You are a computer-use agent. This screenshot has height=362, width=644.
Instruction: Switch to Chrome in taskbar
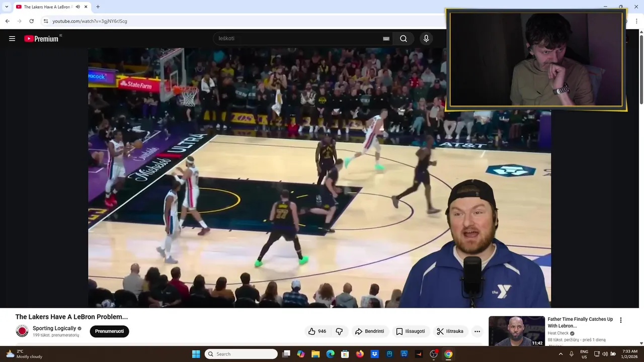pos(448,354)
